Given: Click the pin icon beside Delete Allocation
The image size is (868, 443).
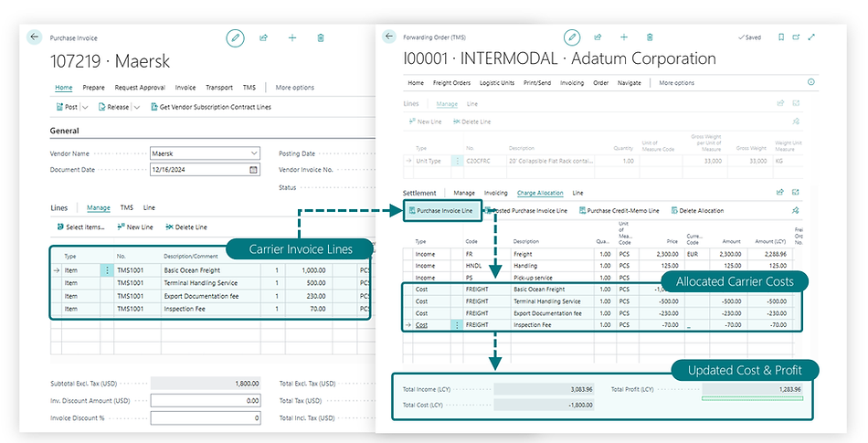Looking at the screenshot, I should [796, 210].
